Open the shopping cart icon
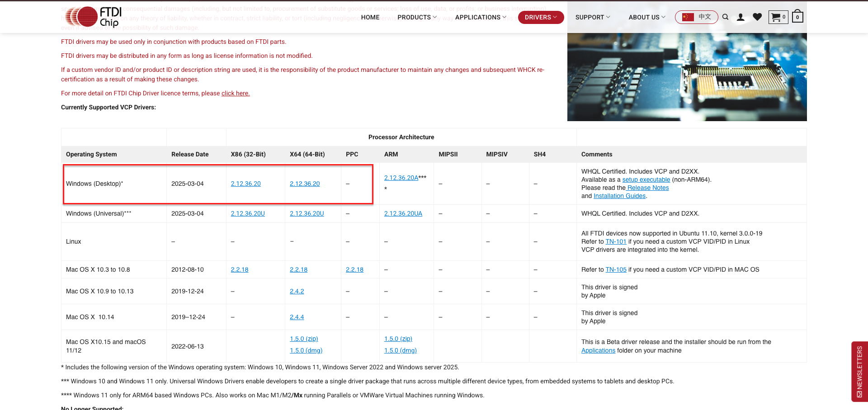Image resolution: width=868 pixels, height=410 pixels. 778,17
